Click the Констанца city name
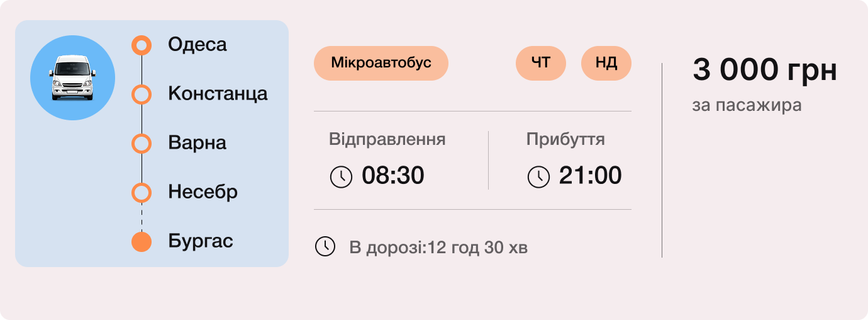Viewport: 868px width, 320px height. pos(218,94)
